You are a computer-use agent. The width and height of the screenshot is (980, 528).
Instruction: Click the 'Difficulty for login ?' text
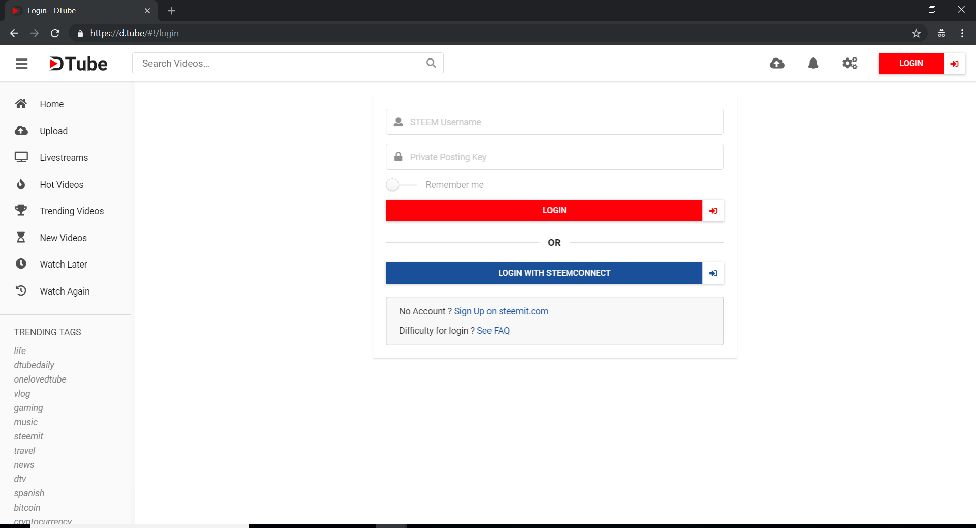437,331
